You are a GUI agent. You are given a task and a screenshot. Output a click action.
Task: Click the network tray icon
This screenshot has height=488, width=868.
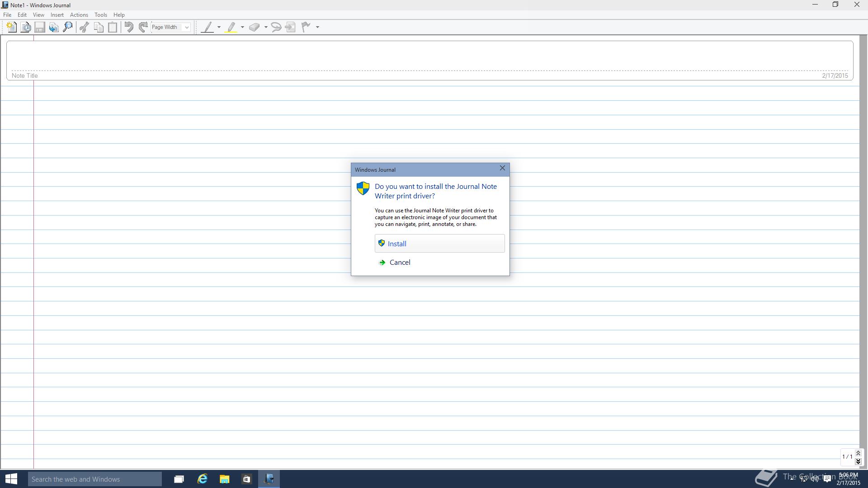click(x=803, y=479)
